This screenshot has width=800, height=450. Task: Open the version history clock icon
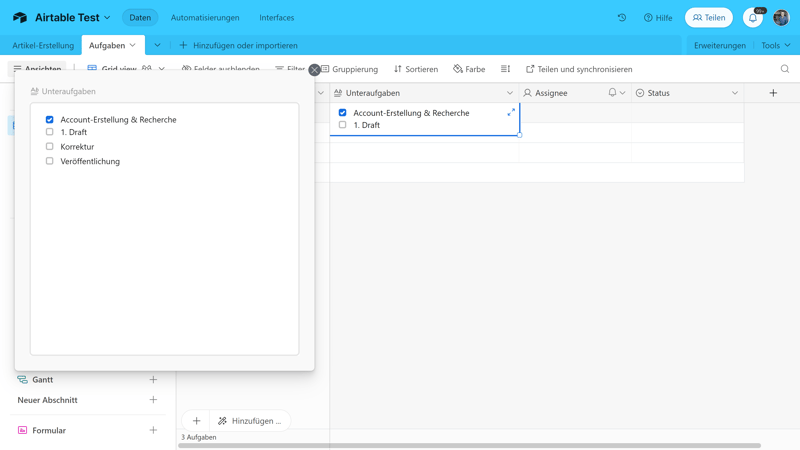point(622,18)
